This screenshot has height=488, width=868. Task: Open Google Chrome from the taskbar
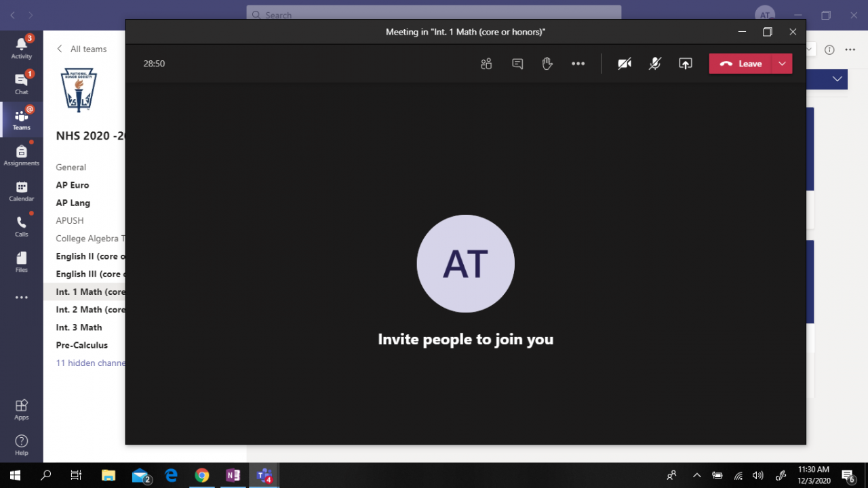coord(201,475)
